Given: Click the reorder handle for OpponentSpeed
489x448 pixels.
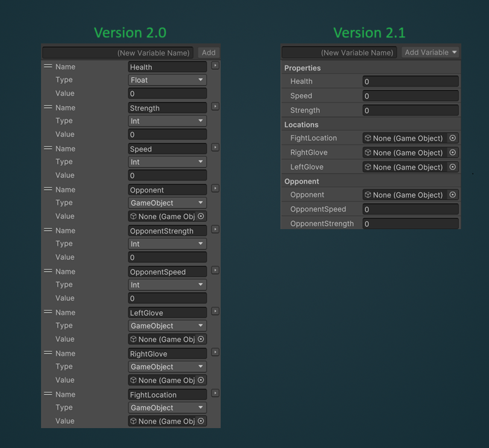Looking at the screenshot, I should coord(48,271).
